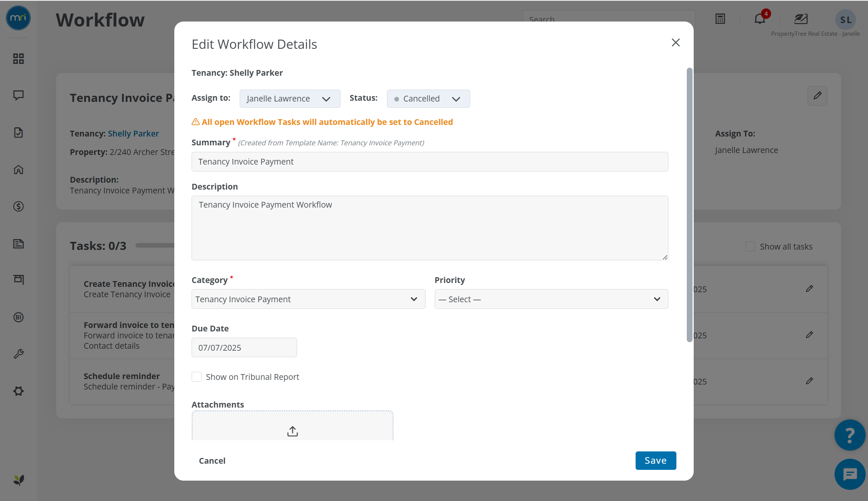Click the SL user avatar

click(846, 20)
